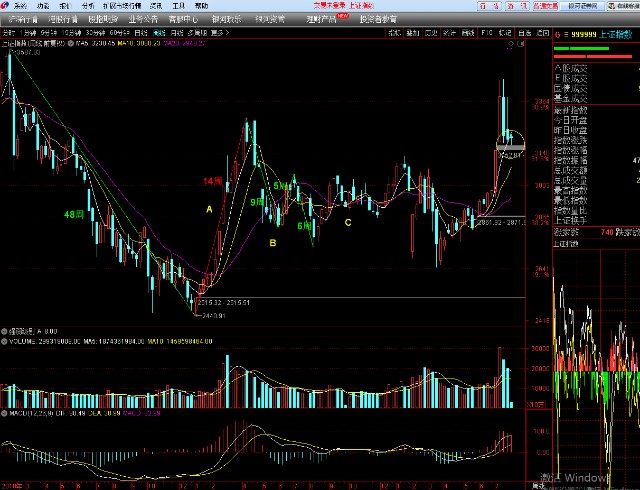Switch to 股指期货 tab
The image size is (640, 490).
click(x=103, y=19)
